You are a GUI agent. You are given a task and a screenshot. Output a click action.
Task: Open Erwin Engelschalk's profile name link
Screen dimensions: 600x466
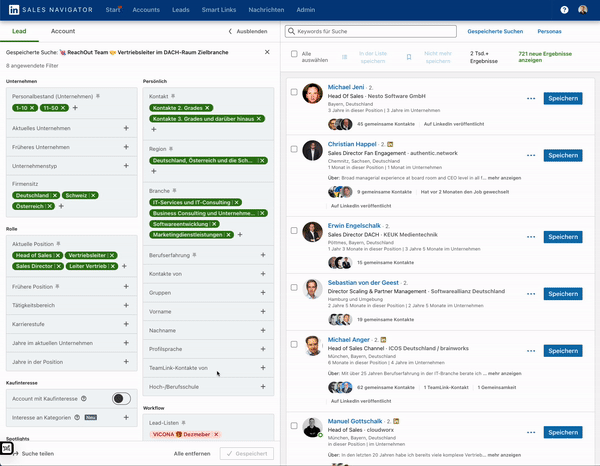coord(354,226)
